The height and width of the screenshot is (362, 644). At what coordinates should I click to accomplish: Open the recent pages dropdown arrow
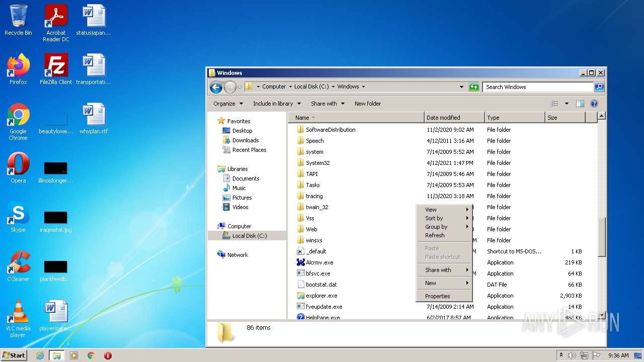coord(239,87)
